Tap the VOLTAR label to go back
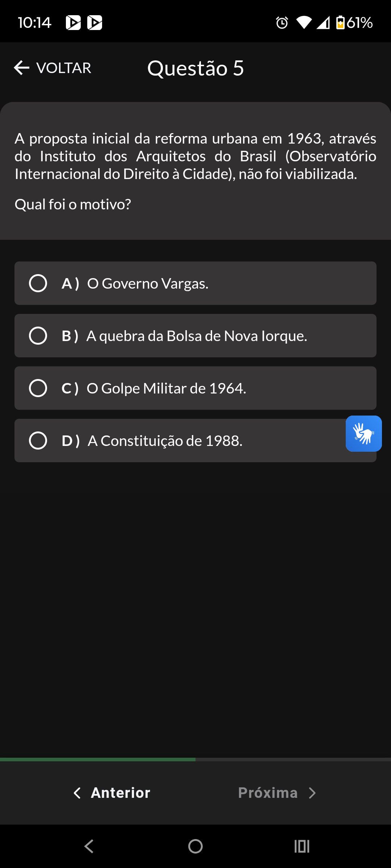 pos(64,68)
